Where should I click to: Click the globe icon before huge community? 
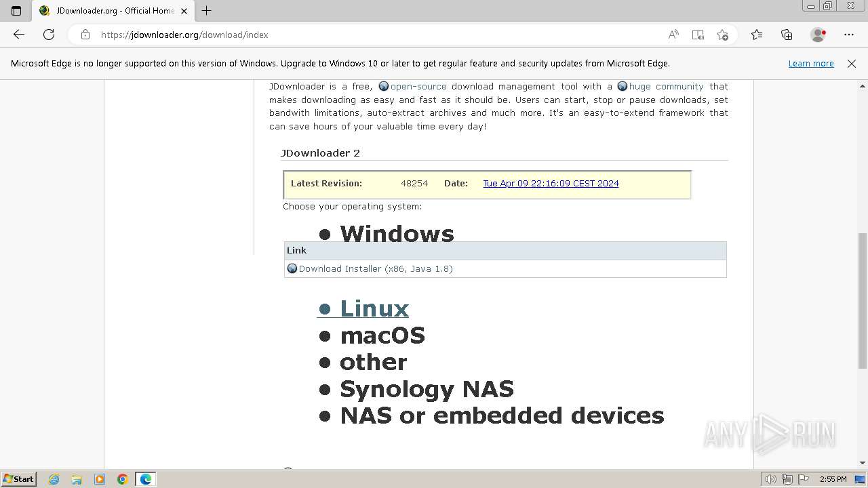tap(623, 87)
